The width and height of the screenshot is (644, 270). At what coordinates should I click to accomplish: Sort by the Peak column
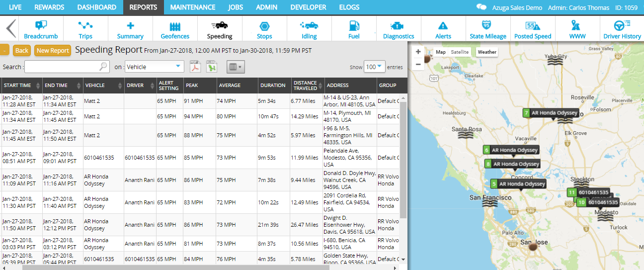(x=200, y=86)
